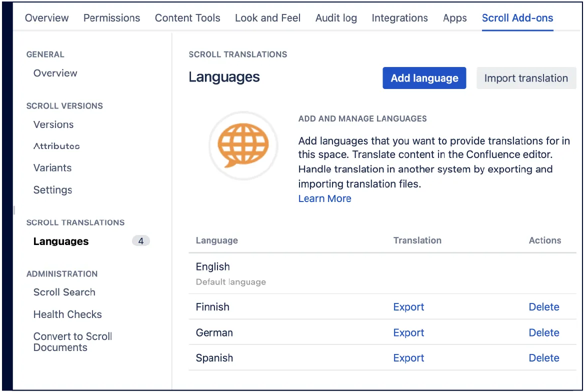Click the languages count badge 4
Screen dimensions: 585x392
coord(141,241)
